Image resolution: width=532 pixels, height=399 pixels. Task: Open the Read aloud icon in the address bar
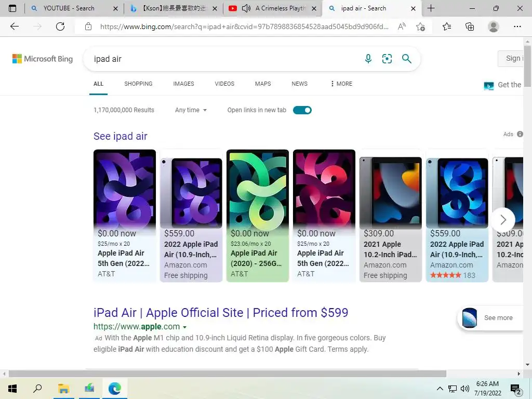[402, 26]
